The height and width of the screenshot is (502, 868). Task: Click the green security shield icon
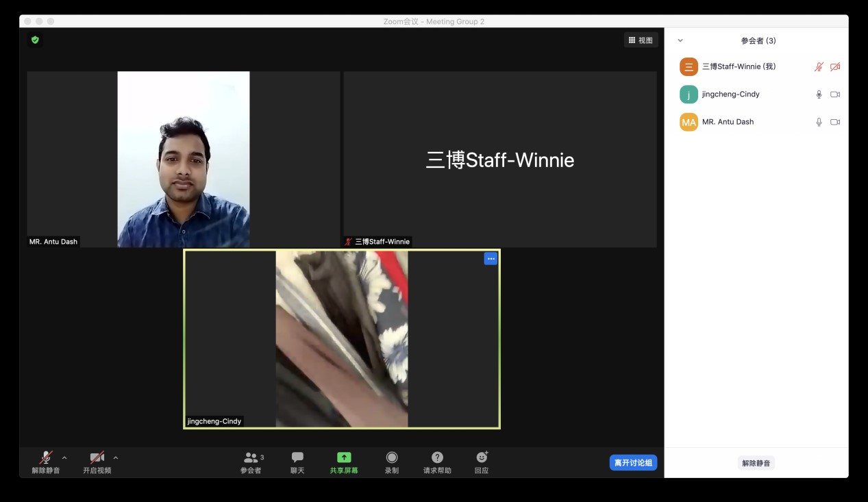(x=35, y=40)
